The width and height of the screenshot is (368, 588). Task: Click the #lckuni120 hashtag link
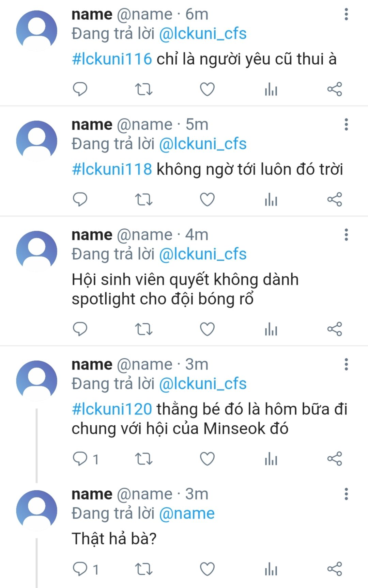tap(112, 409)
